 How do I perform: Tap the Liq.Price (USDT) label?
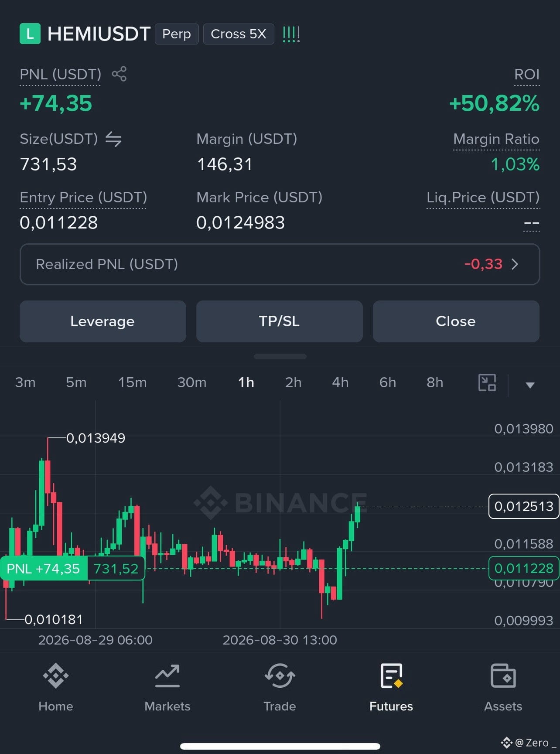483,198
